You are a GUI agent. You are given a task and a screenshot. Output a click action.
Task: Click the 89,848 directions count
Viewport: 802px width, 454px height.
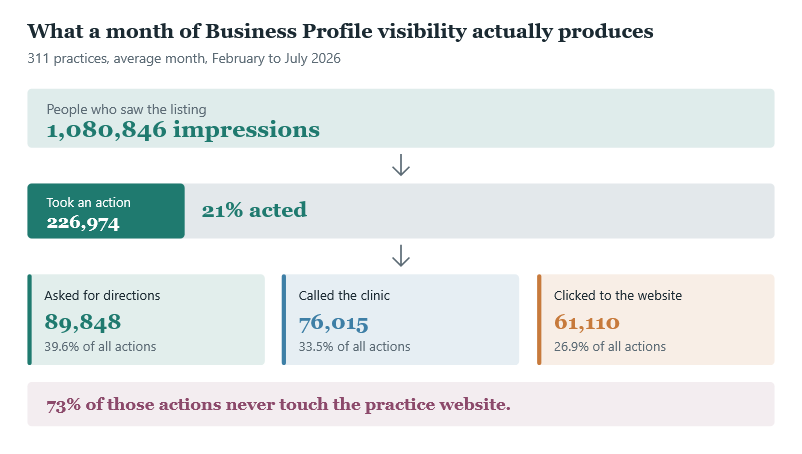click(x=83, y=322)
